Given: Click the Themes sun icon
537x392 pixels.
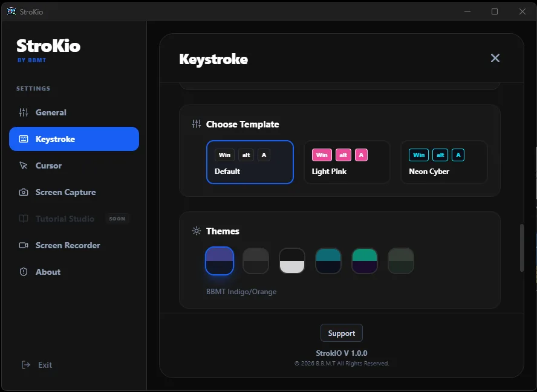Looking at the screenshot, I should pyautogui.click(x=197, y=231).
